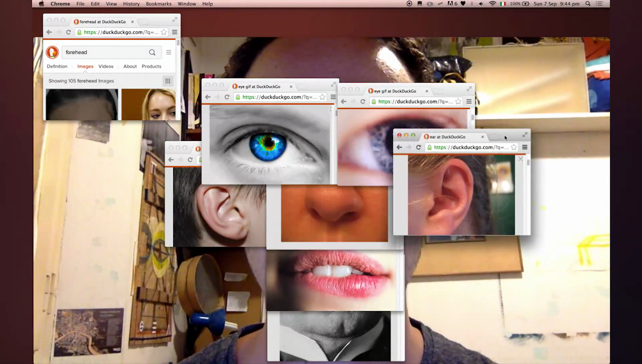Click the magnifier search icon in forehead box
This screenshot has height=364, width=642.
152,52
